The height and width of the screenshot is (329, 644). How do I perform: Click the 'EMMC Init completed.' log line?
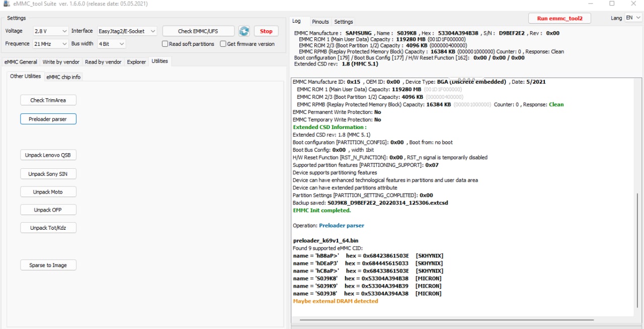click(x=322, y=210)
